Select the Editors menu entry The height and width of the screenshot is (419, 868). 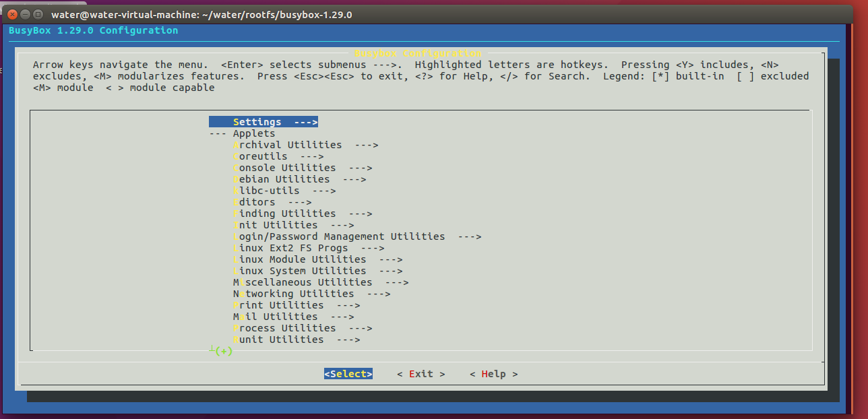(x=272, y=202)
